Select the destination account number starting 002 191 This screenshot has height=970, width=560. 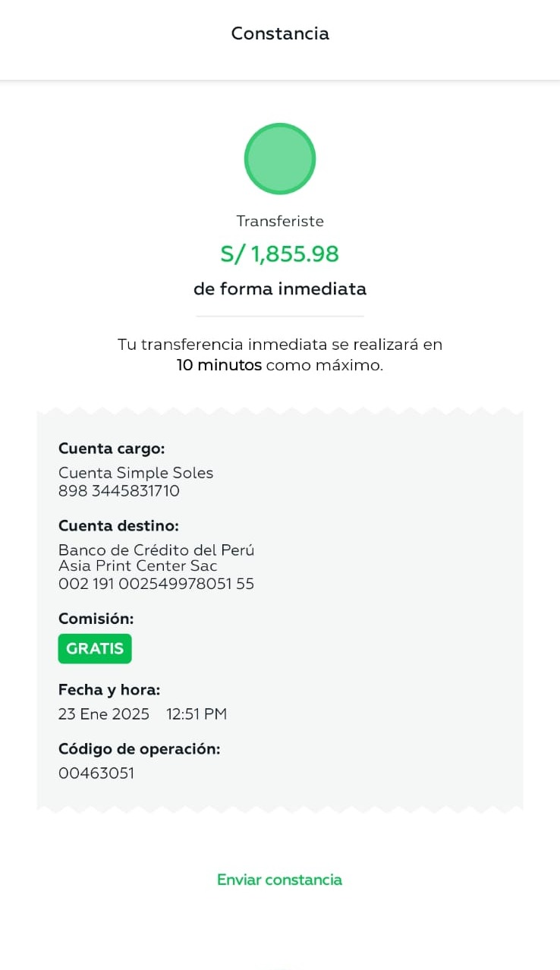pos(156,584)
